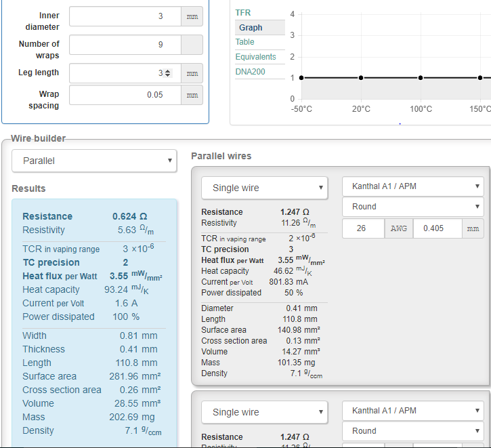Click the Current per Volt 1.6 A value
This screenshot has width=491, height=448.
pos(126,303)
